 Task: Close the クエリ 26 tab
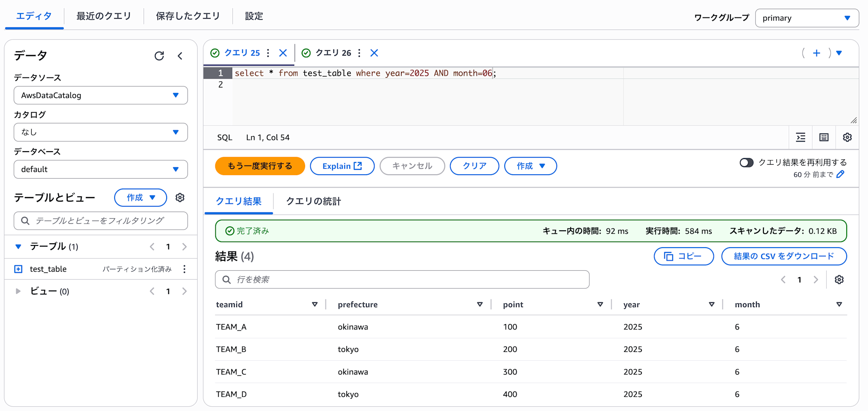[374, 53]
